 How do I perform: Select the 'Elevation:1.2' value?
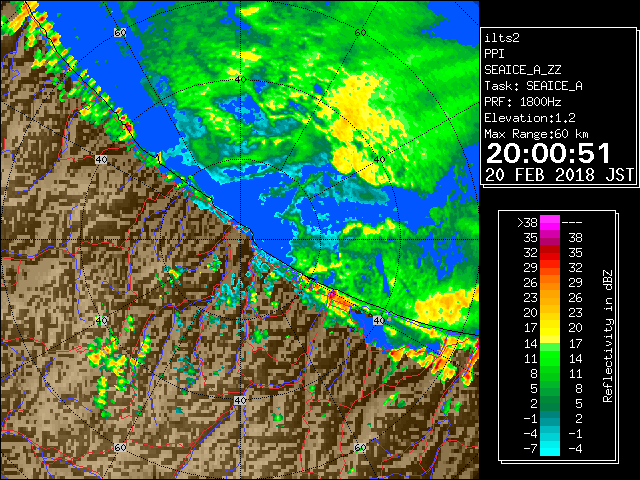(x=530, y=118)
